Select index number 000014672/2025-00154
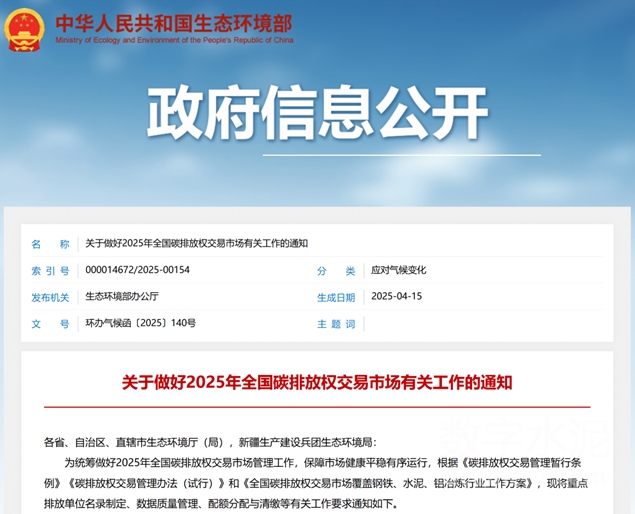Image resolution: width=635 pixels, height=514 pixels. [x=137, y=270]
